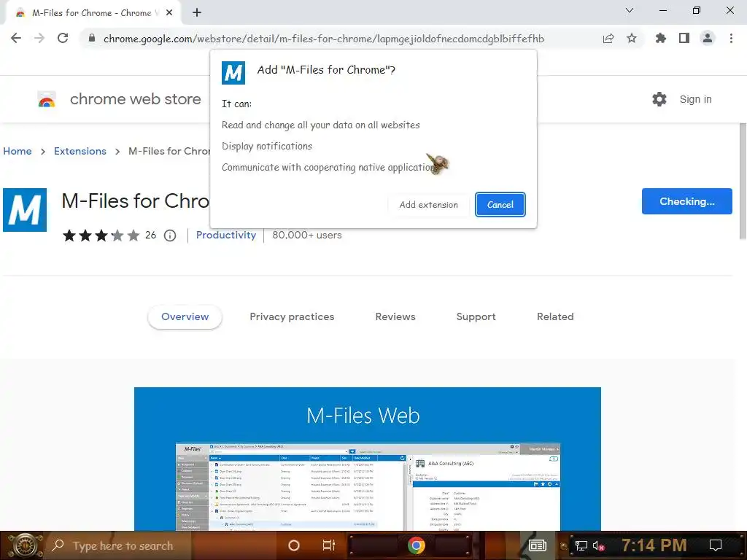The height and width of the screenshot is (560, 747).
Task: Click the star rating of the extension
Action: pyautogui.click(x=101, y=236)
